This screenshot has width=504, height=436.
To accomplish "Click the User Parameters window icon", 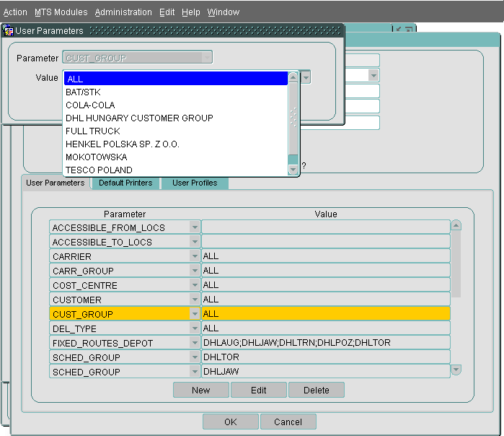I will (x=8, y=30).
